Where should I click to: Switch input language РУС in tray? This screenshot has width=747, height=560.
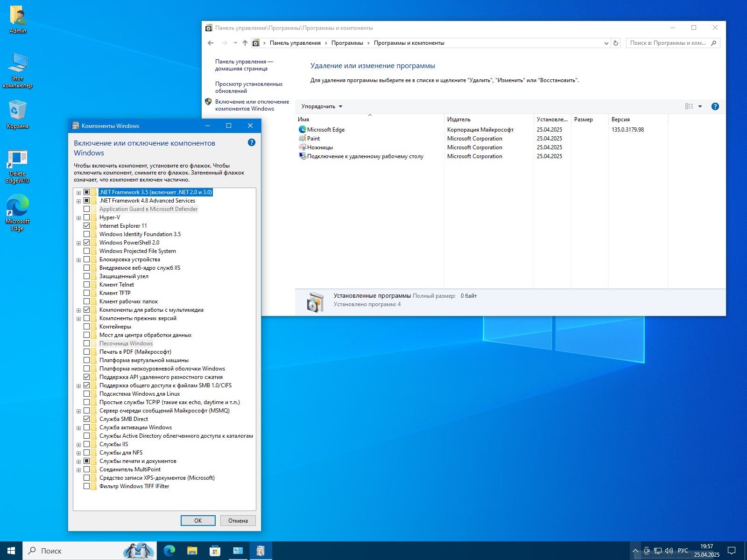click(683, 551)
